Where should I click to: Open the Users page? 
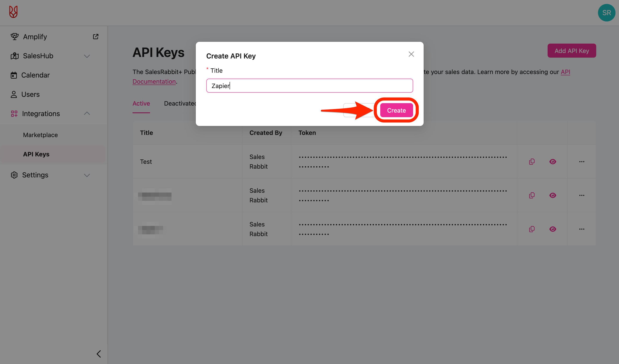click(x=30, y=94)
